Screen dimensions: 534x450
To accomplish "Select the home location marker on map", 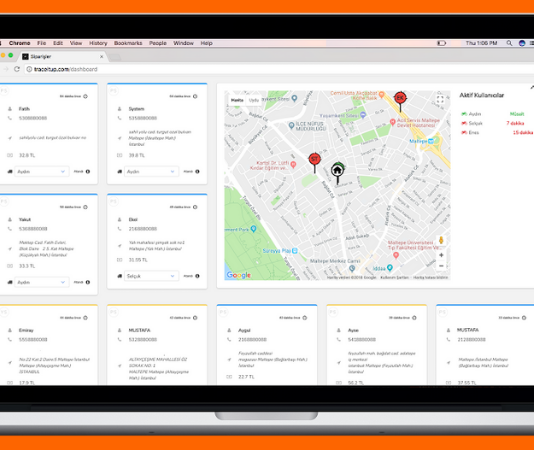I will [x=337, y=170].
